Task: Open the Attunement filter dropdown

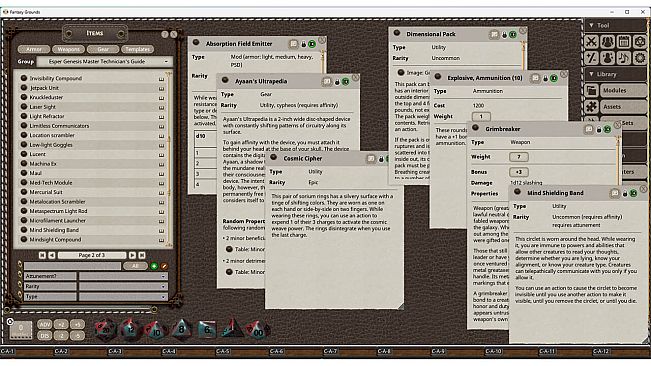Action: tap(123, 276)
